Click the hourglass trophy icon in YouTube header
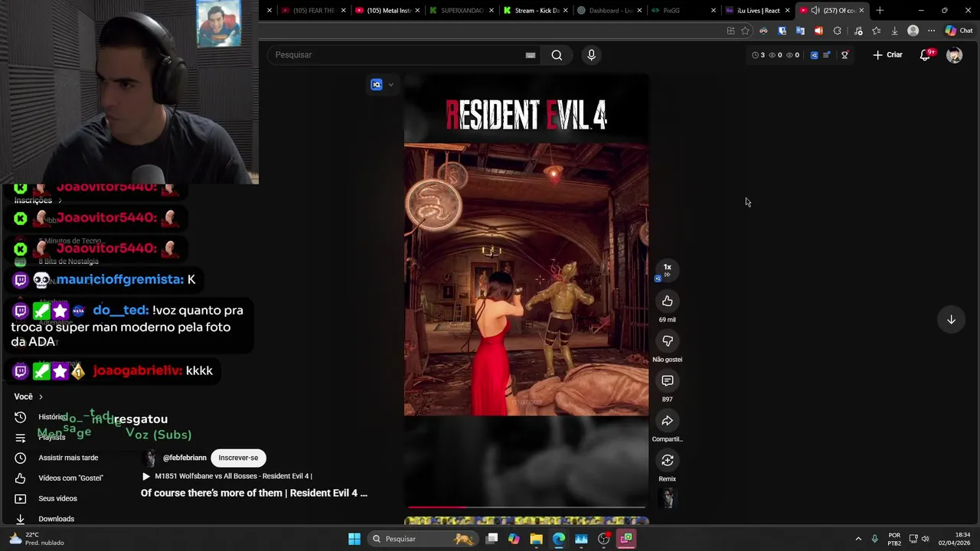Image resolution: width=980 pixels, height=551 pixels. pos(844,55)
